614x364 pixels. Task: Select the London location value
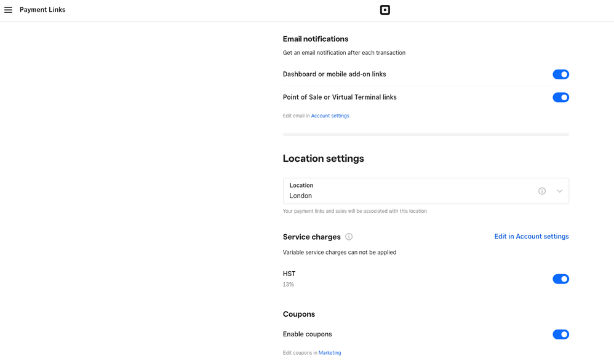coord(301,196)
